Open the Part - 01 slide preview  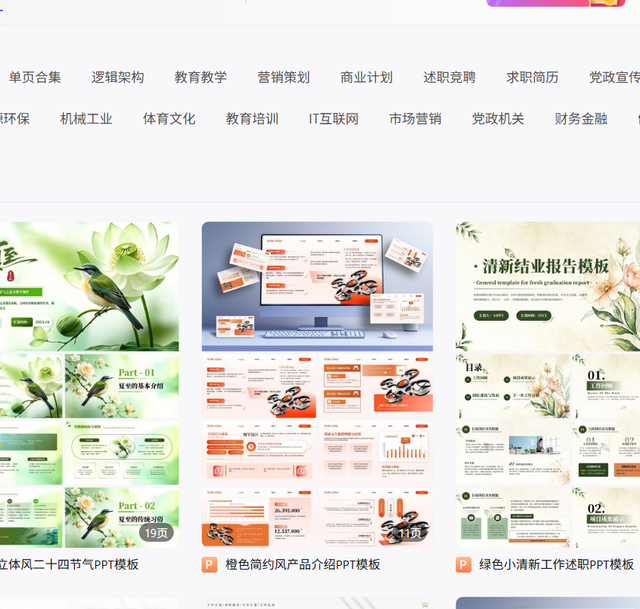pyautogui.click(x=122, y=386)
